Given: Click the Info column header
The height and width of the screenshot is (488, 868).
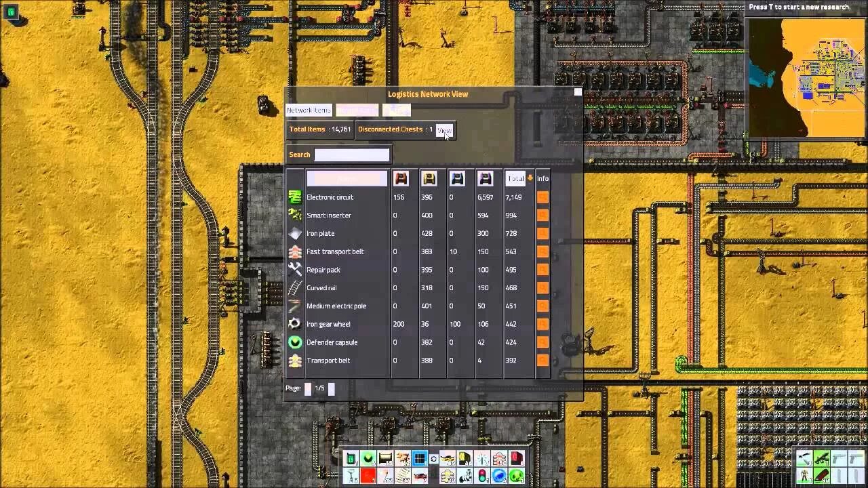Looking at the screenshot, I should [x=542, y=178].
